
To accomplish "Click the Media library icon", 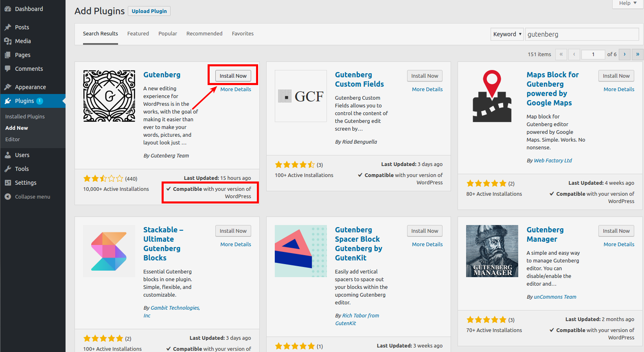I will 8,41.
